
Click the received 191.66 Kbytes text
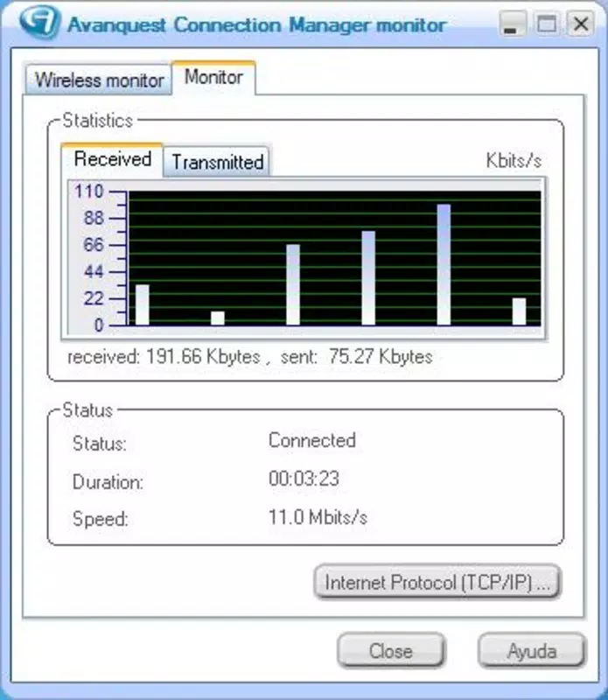click(164, 357)
